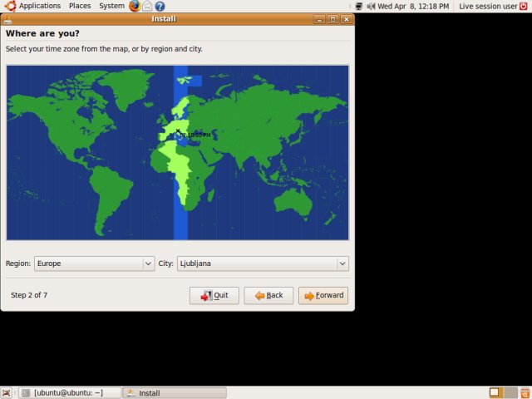Click the red power icon beside Live session user
The height and width of the screenshot is (399, 532).
(524, 6)
